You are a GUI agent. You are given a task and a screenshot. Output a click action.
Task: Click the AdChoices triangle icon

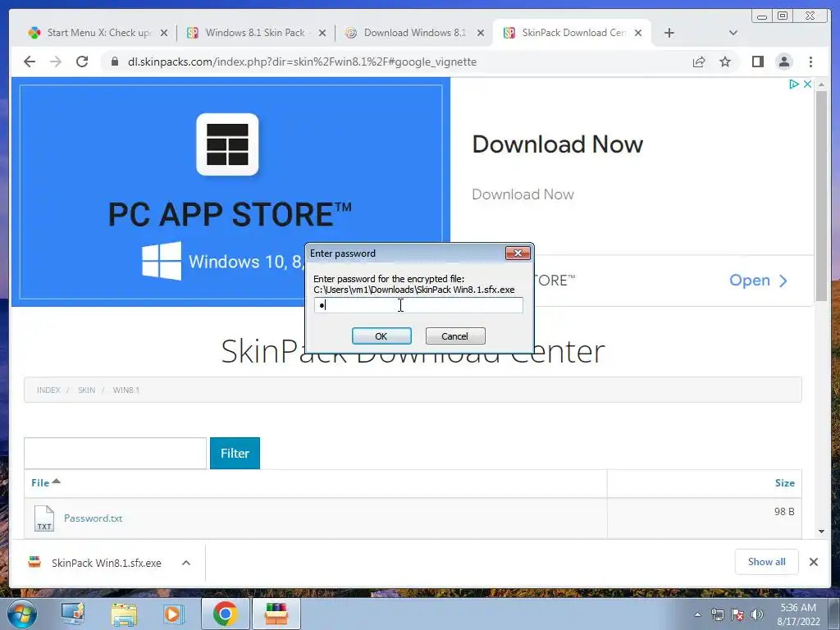(x=794, y=84)
